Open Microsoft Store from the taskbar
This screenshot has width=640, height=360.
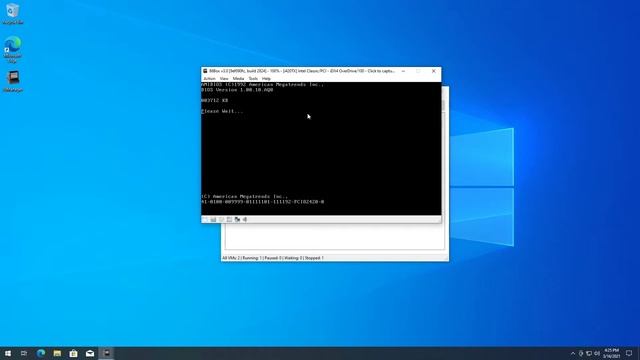tap(73, 353)
